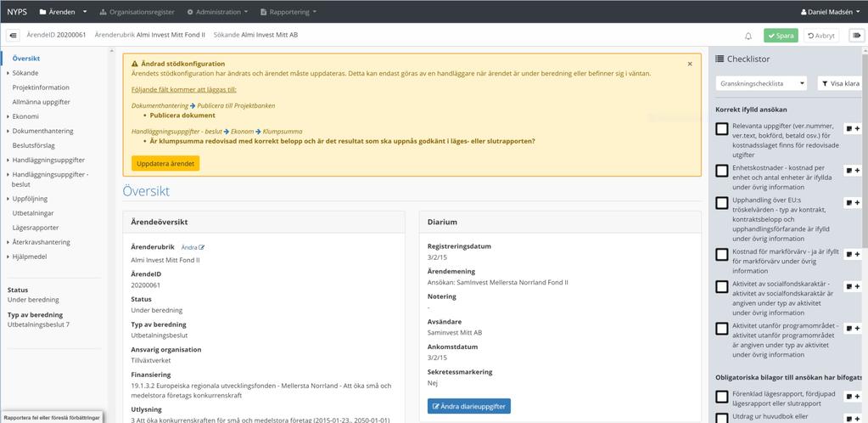The width and height of the screenshot is (868, 423).
Task: Check Upphandling över EU:s tröskelvärden checkbox
Action: tap(722, 204)
